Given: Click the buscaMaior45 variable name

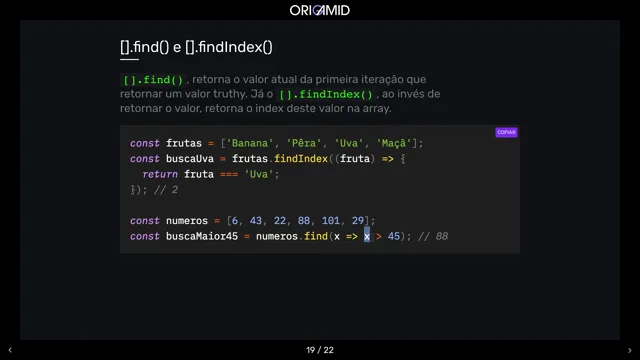Looking at the screenshot, I should pyautogui.click(x=202, y=236).
